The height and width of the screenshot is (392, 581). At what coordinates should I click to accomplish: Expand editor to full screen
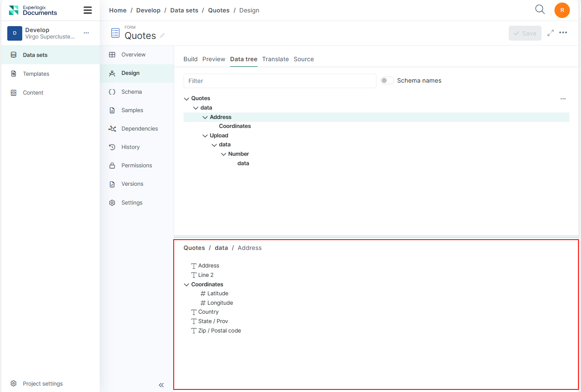pos(551,33)
